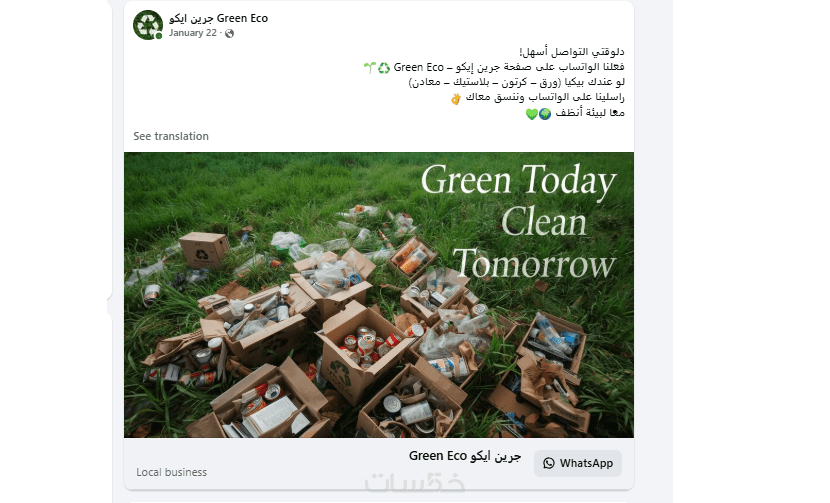The width and height of the screenshot is (830, 503).
Task: Click the green recycling emoji in post
Action: [x=384, y=68]
